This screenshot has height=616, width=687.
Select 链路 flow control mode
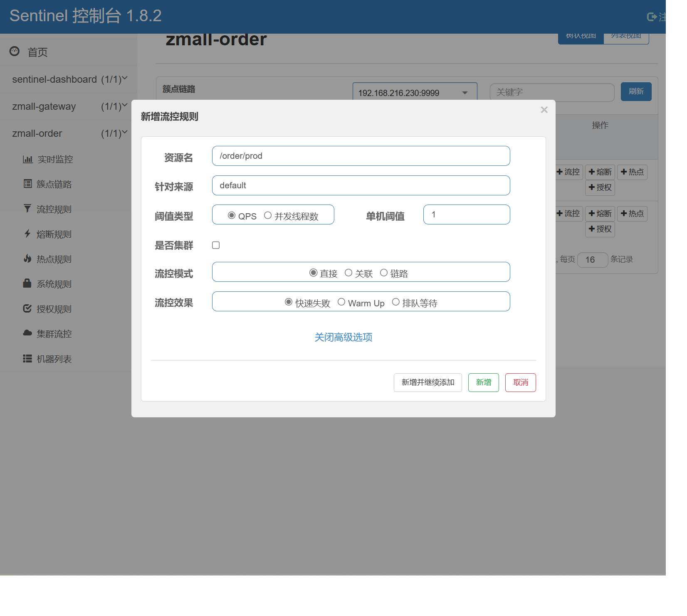click(384, 273)
